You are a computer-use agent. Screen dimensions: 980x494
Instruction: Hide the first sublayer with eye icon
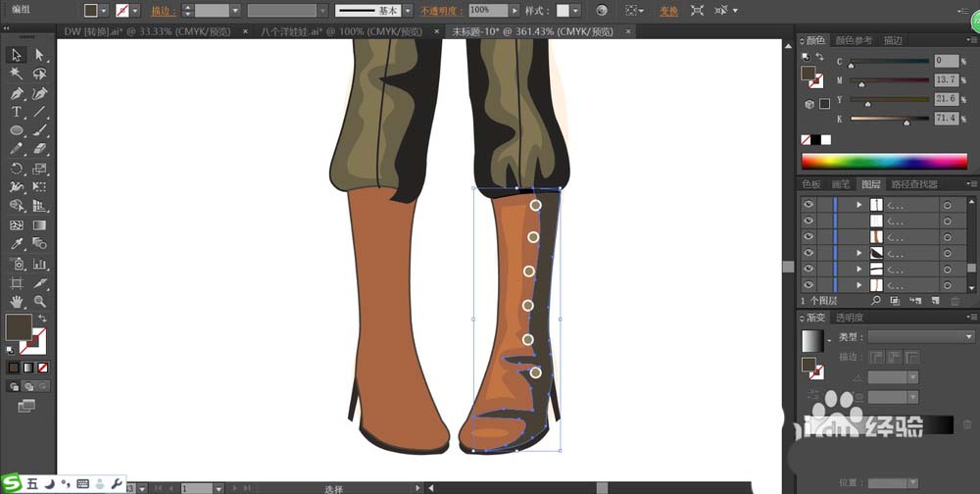point(808,205)
